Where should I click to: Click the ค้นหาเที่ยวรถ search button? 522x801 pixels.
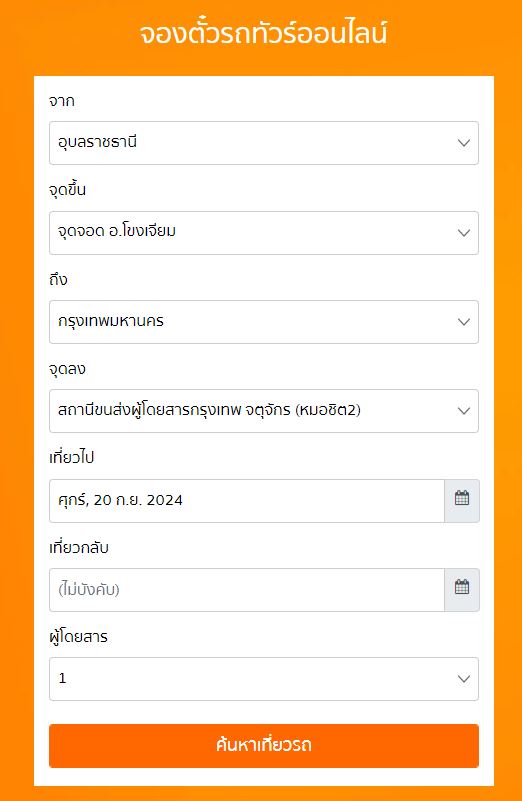point(264,745)
